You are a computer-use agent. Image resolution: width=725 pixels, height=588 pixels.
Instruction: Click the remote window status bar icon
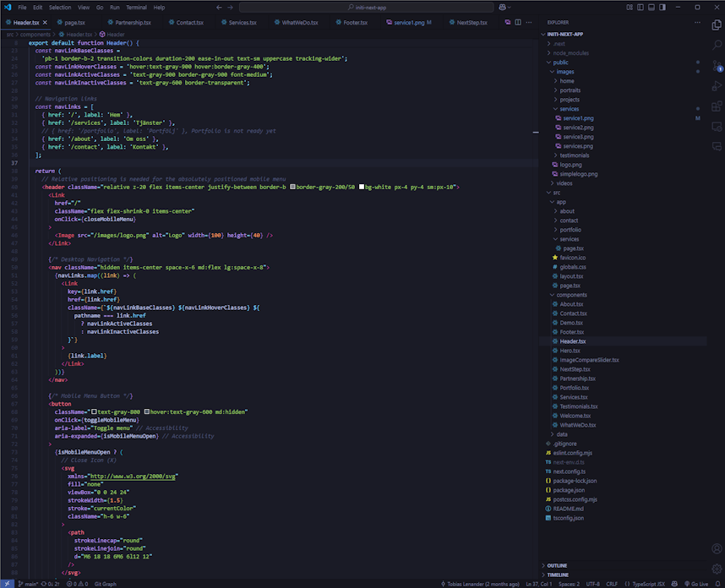(x=7, y=584)
